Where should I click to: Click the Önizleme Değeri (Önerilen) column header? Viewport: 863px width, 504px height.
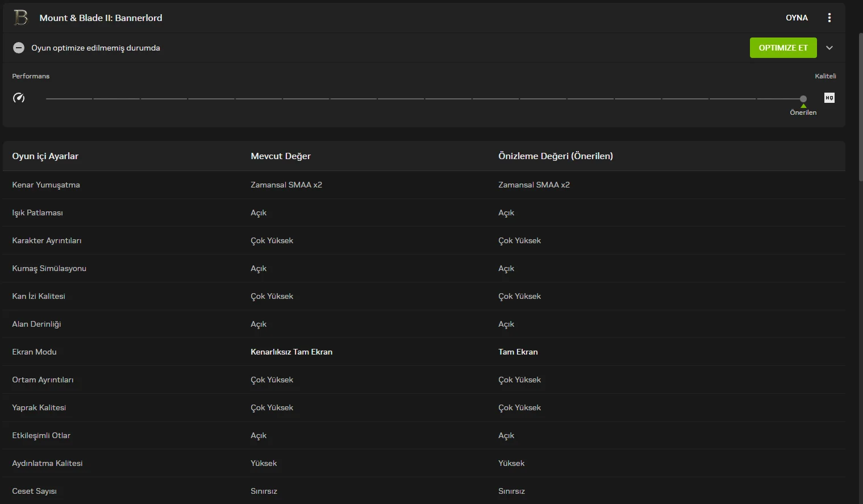coord(555,156)
